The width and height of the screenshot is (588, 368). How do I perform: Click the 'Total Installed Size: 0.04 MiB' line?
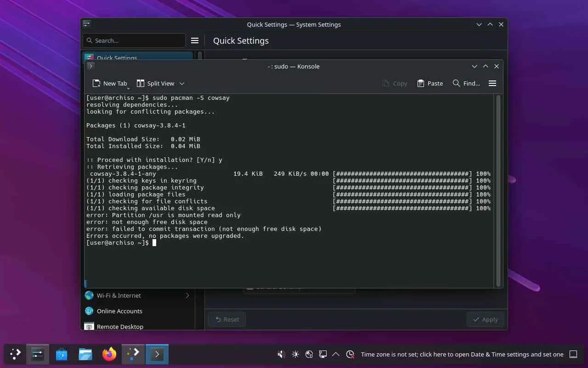point(143,146)
